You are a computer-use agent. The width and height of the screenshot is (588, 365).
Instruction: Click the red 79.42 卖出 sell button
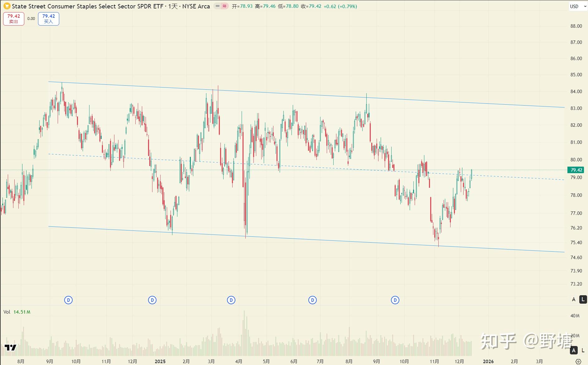[x=14, y=19]
